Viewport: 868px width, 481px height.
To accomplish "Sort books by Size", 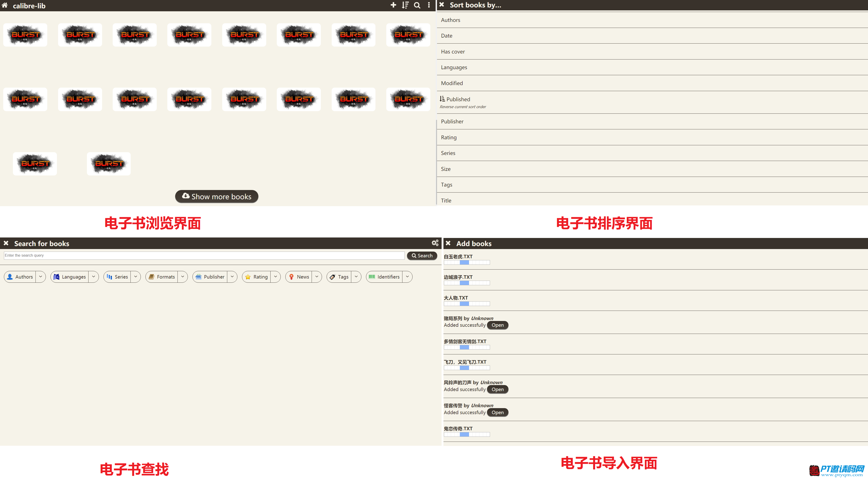I will (652, 169).
